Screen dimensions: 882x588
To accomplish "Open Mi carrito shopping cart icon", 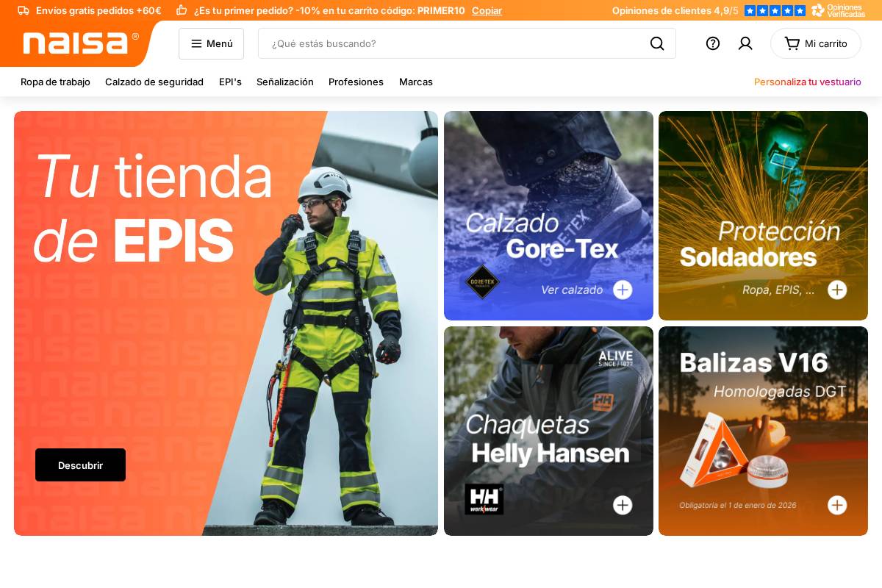I will [x=816, y=43].
